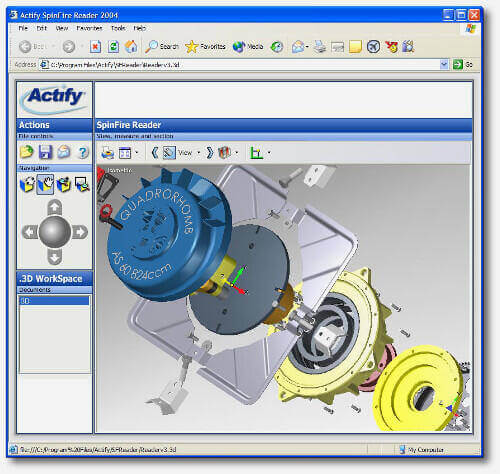Click the browser Print icon

point(320,47)
